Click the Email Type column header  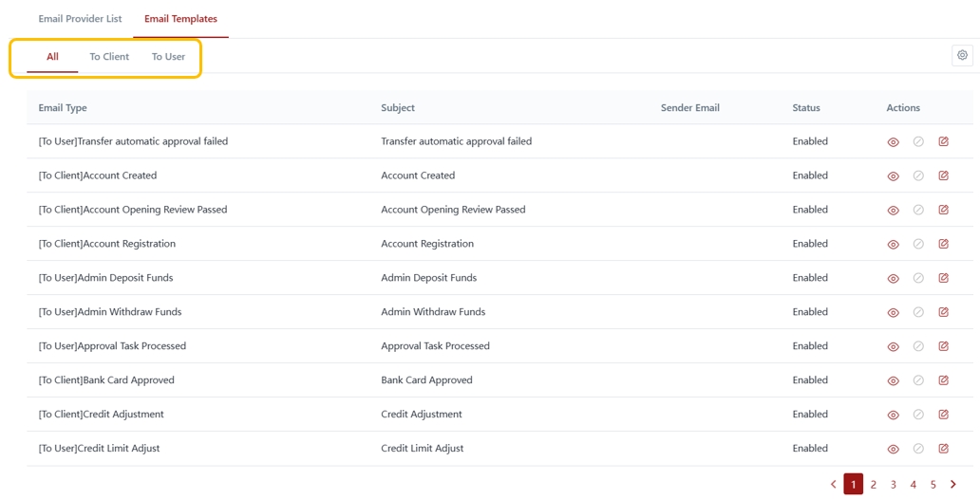63,108
